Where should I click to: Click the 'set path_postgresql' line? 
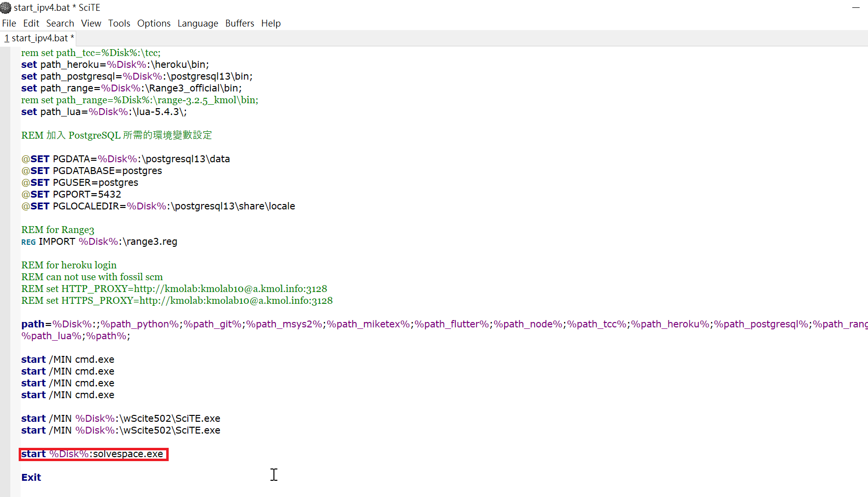click(x=137, y=76)
